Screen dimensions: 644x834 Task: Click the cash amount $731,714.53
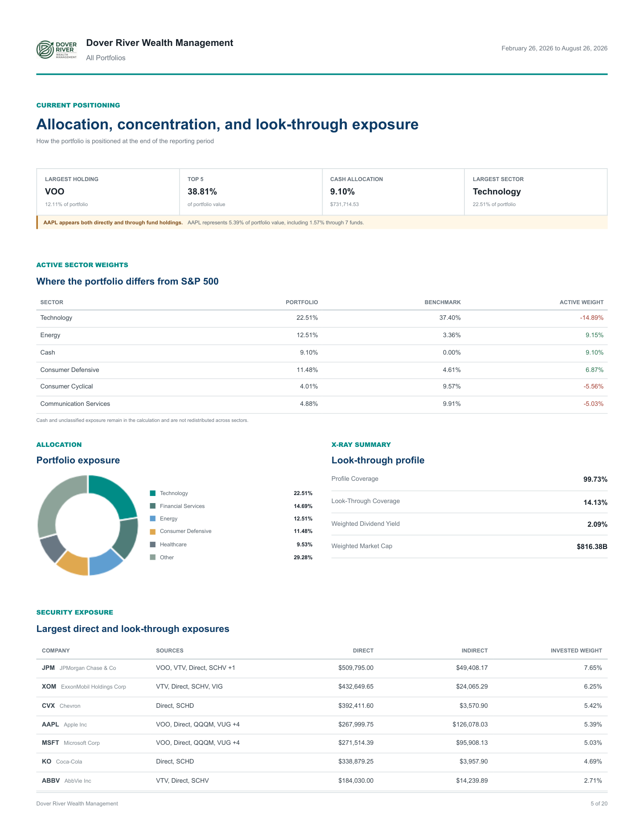point(345,204)
